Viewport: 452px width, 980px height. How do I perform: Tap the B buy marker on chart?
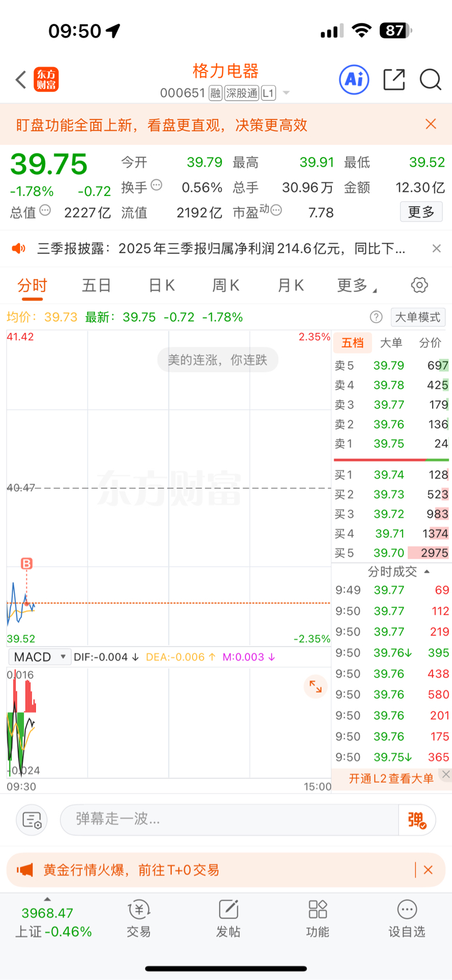(26, 563)
